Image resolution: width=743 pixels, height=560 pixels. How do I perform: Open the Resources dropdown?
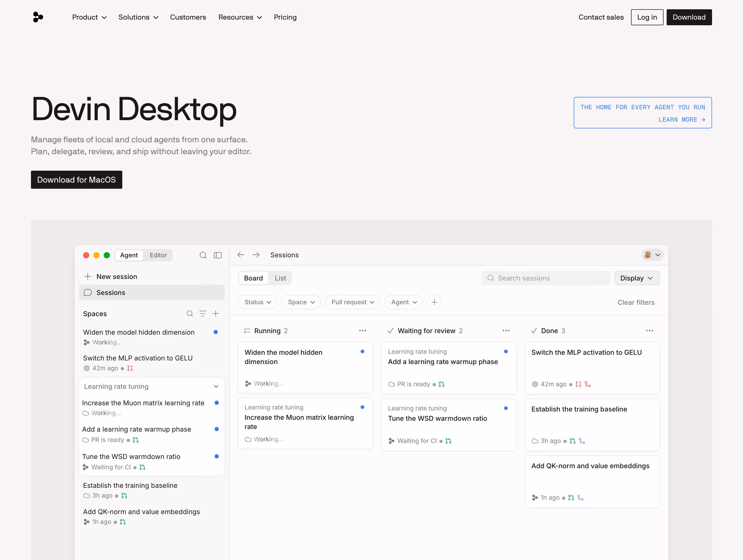[x=240, y=17]
